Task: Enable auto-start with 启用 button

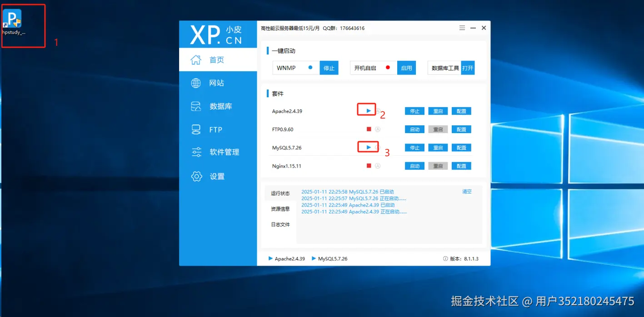Action: tap(406, 68)
